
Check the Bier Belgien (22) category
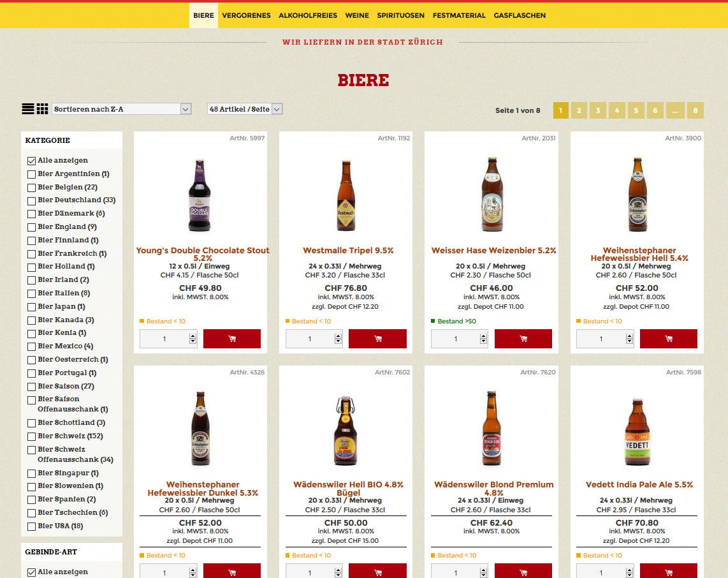coord(32,188)
